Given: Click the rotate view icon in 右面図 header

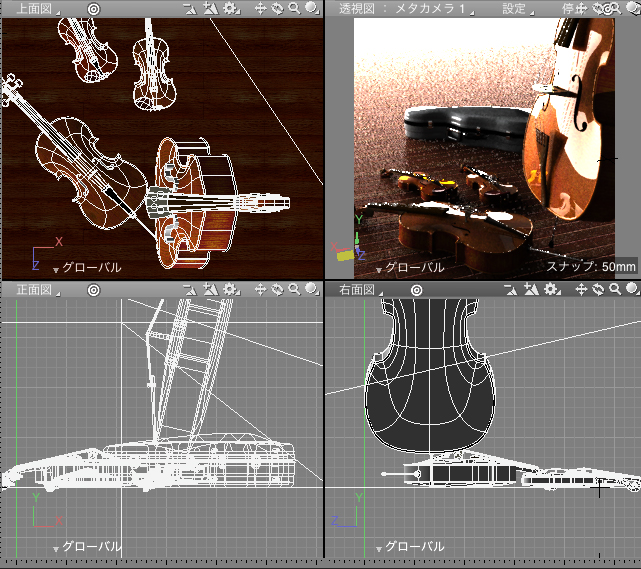Looking at the screenshot, I should tap(598, 289).
